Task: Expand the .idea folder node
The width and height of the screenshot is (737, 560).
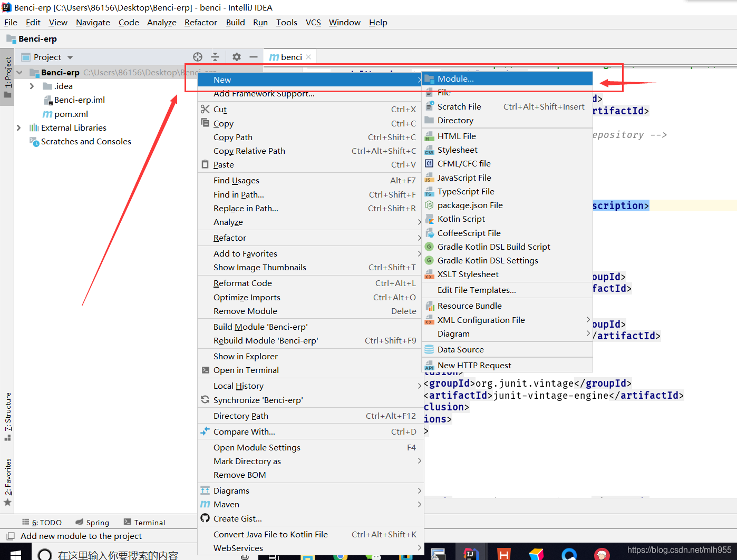Action: tap(32, 86)
